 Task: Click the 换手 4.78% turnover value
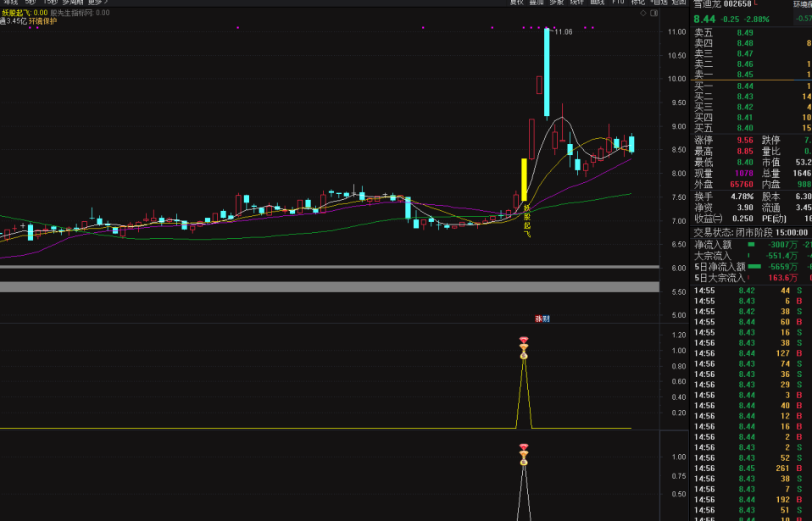click(742, 197)
